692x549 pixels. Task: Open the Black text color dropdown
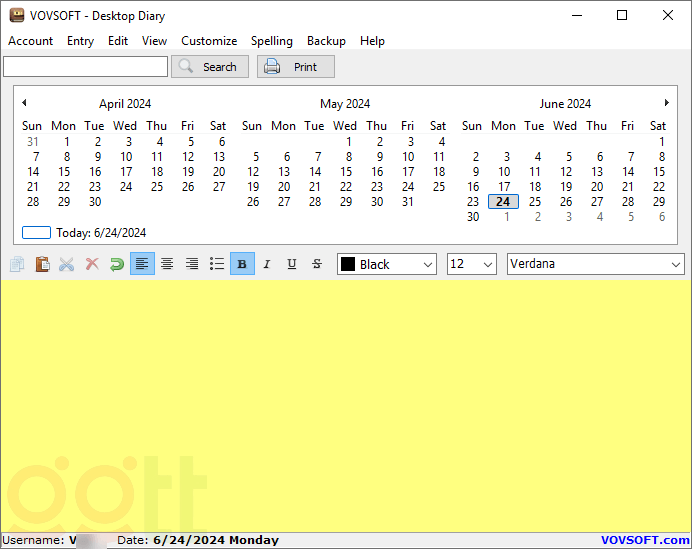387,264
